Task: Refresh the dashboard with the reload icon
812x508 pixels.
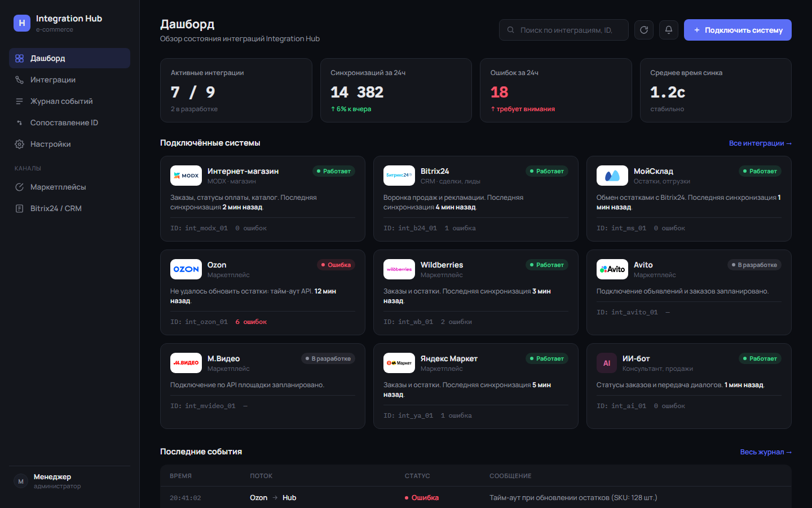Action: click(x=644, y=30)
